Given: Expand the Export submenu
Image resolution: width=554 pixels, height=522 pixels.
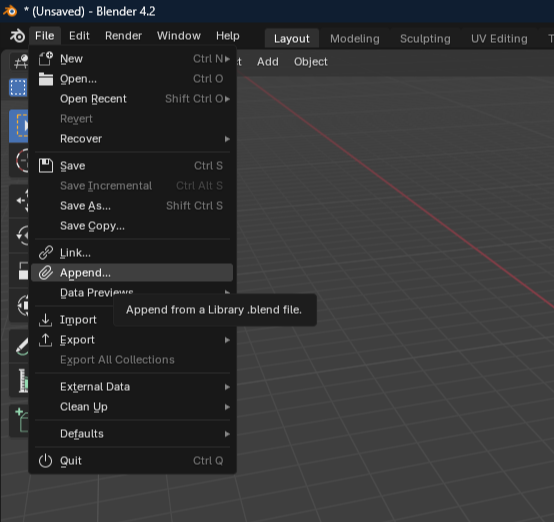Looking at the screenshot, I should (132, 340).
